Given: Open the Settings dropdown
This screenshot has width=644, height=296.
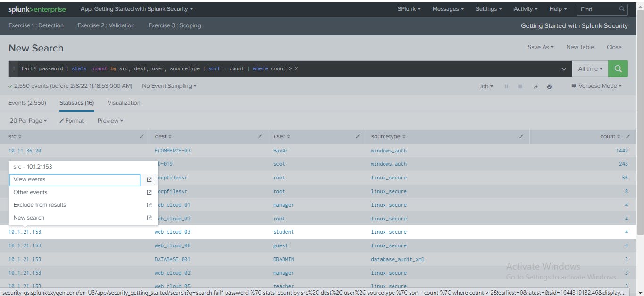Looking at the screenshot, I should tap(489, 9).
